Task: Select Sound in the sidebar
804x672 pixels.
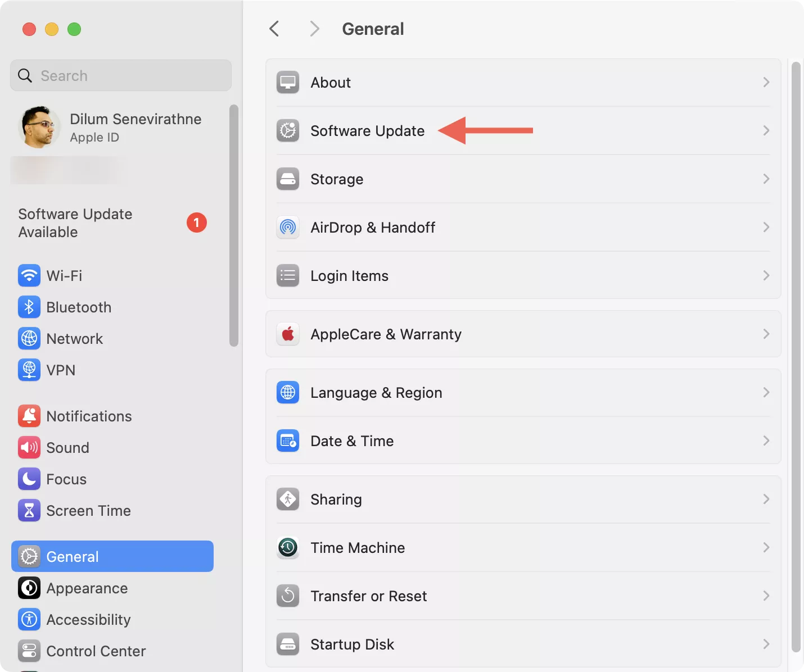Action: tap(112, 448)
